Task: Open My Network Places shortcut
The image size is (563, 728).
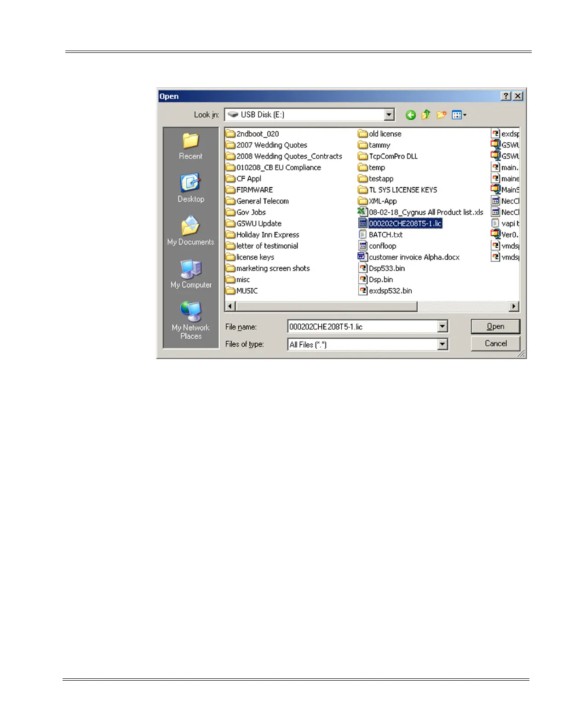Action: [190, 320]
